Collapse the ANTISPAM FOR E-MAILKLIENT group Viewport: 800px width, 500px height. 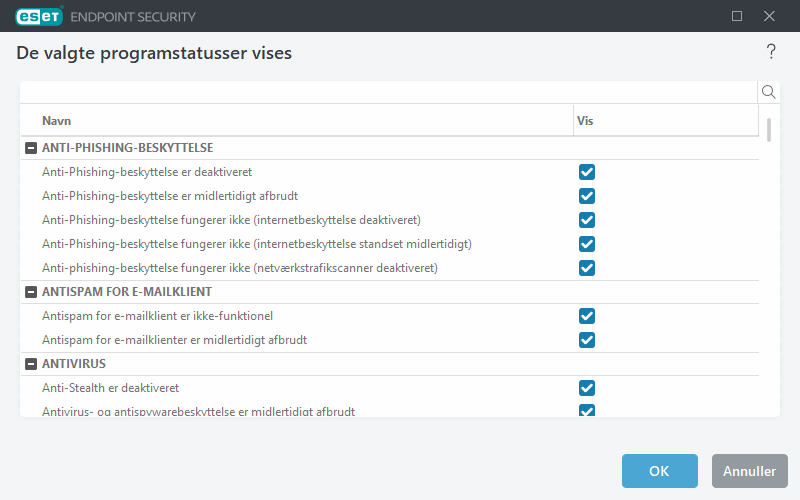pyautogui.click(x=31, y=292)
